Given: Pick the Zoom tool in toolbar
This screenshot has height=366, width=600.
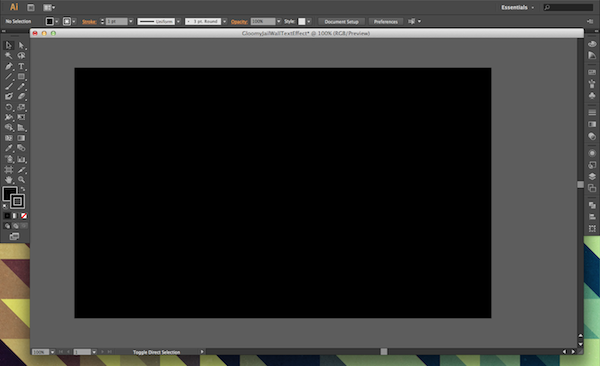Looking at the screenshot, I should click(21, 180).
